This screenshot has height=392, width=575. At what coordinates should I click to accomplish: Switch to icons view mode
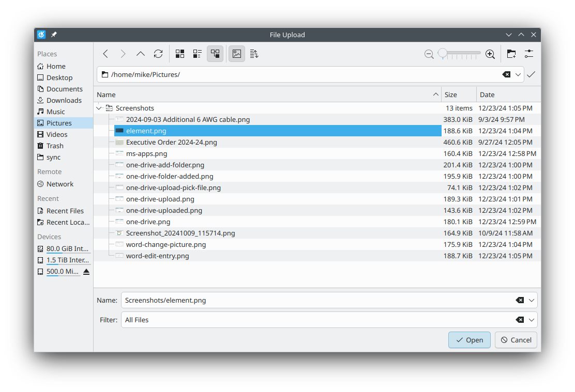point(180,54)
